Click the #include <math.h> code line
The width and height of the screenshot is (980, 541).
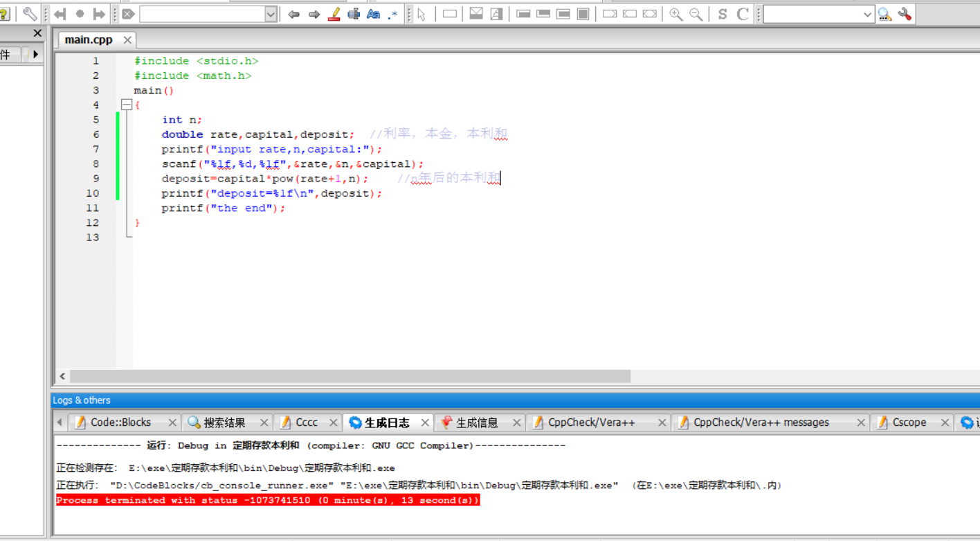[192, 76]
